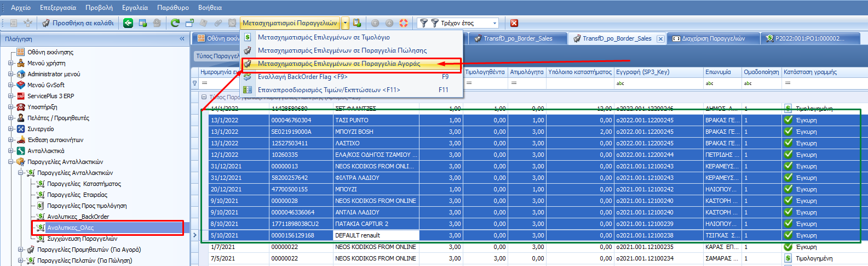Select Αναλυτικες_Ολες in navigation tree
The height and width of the screenshot is (266, 868).
[70, 228]
